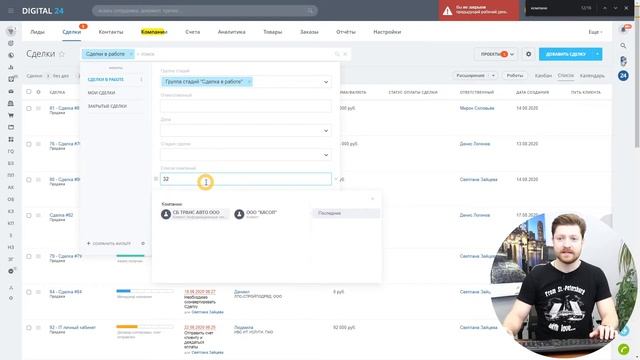Screen dimensions: 640x360
Task: Click the stage progress bar of deal 84
Action: 145,291
